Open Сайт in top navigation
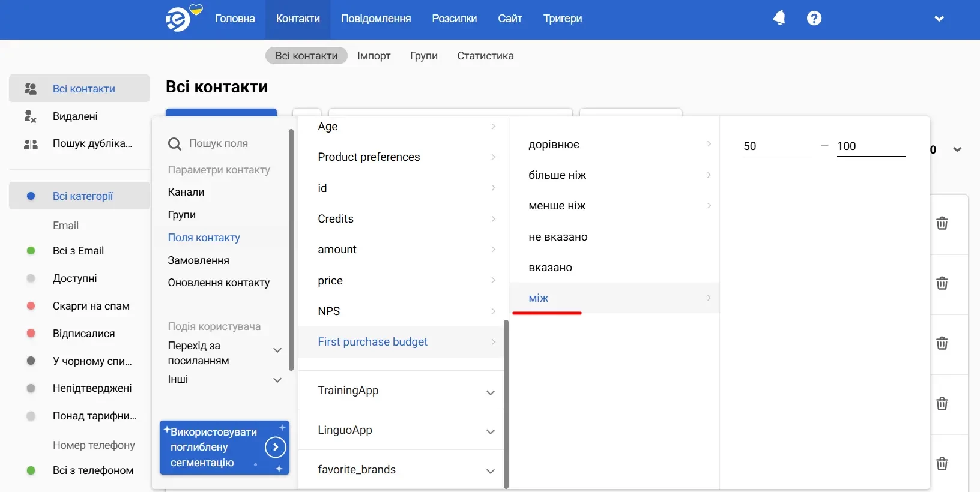 (510, 19)
